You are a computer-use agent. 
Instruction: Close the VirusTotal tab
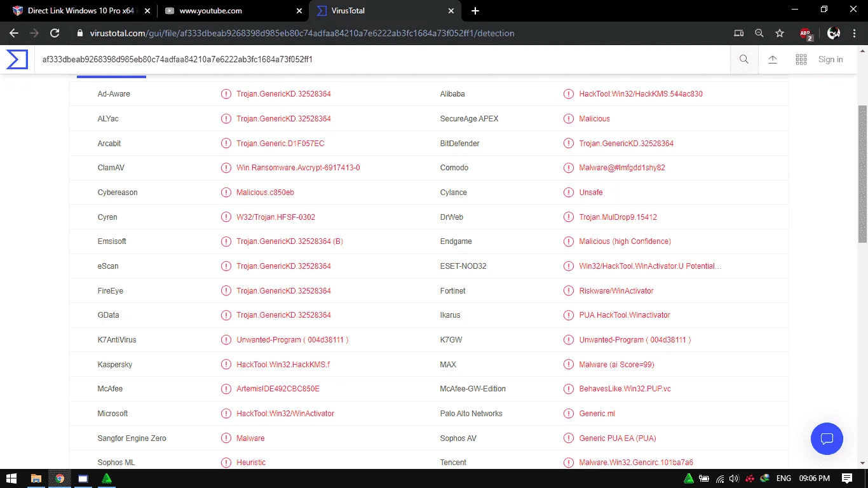pyautogui.click(x=451, y=11)
